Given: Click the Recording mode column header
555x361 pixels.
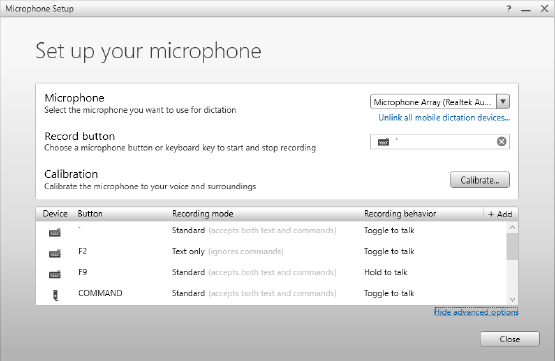Looking at the screenshot, I should coord(202,214).
